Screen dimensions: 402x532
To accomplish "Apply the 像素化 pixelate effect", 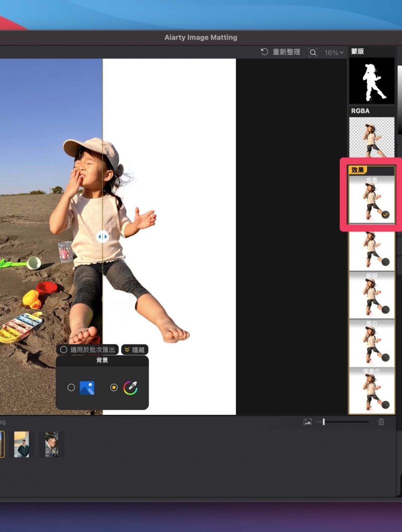I will pyautogui.click(x=372, y=391).
